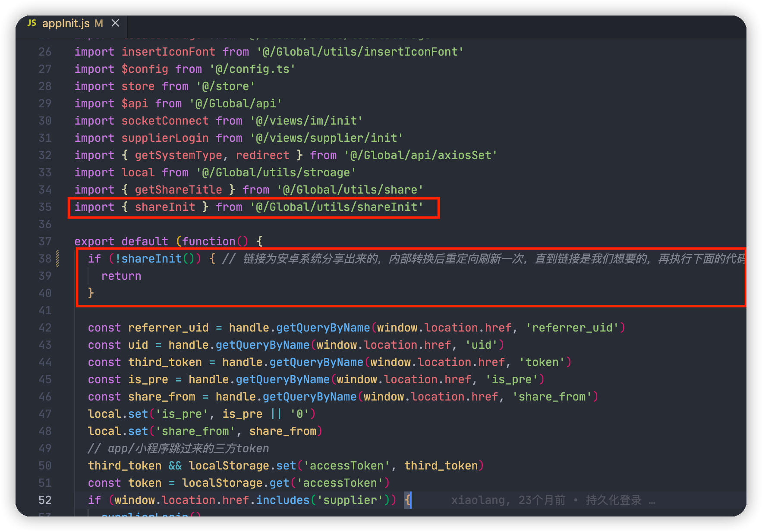
Task: Click '$api' identifier on line 29
Action: pos(135,103)
